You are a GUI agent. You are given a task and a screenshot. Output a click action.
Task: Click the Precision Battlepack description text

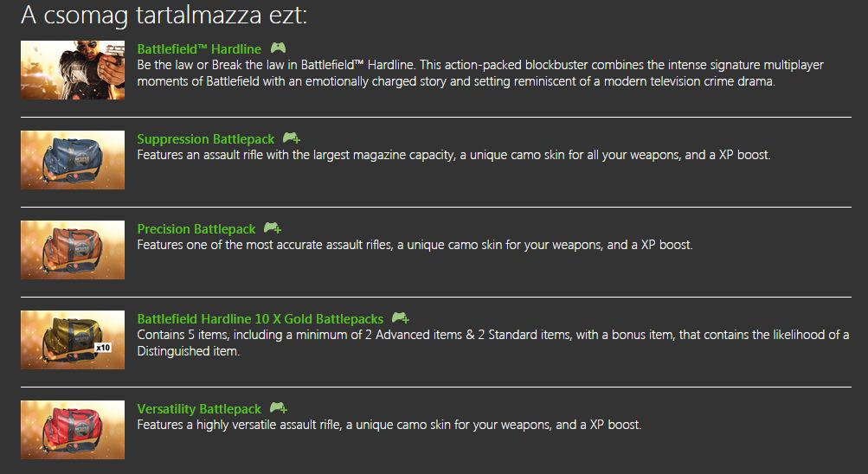415,245
